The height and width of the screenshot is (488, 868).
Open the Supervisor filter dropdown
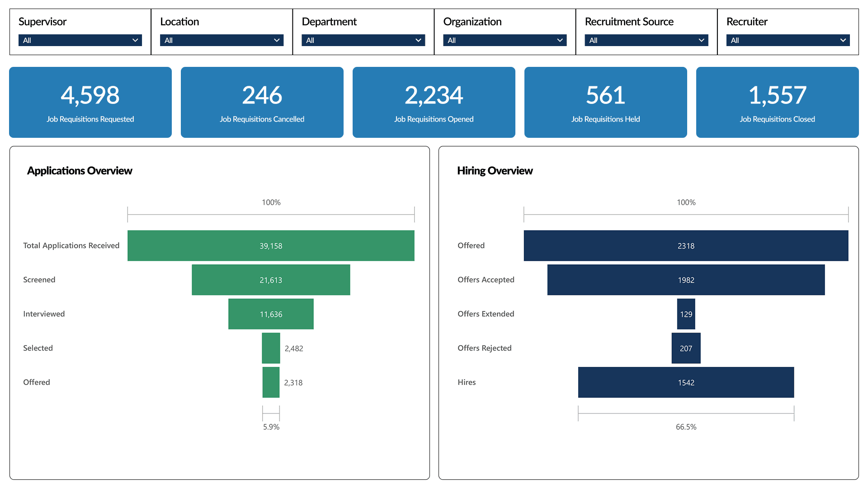click(x=80, y=40)
